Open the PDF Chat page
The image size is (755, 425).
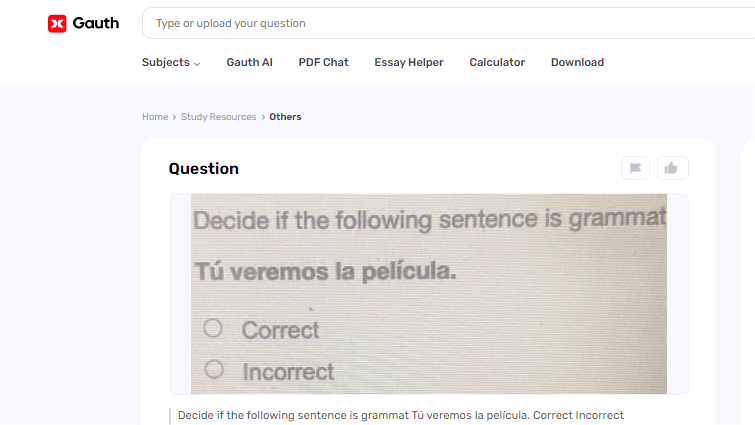(x=323, y=62)
